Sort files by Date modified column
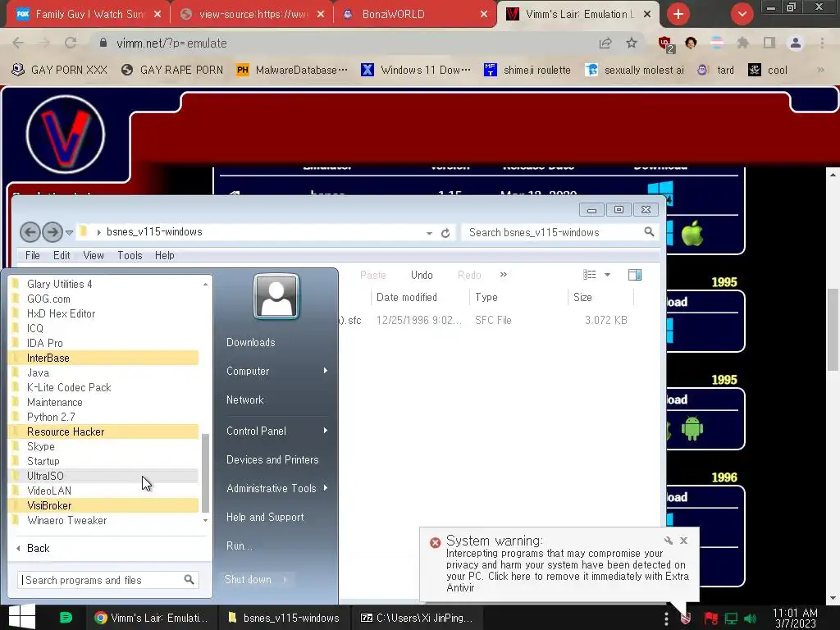The width and height of the screenshot is (840, 630). pos(407,297)
